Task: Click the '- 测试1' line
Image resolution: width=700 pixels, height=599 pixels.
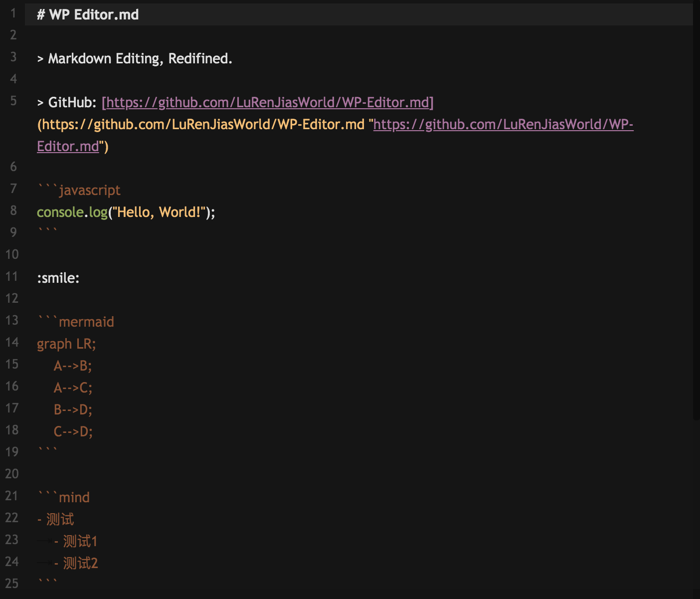Action: pos(76,541)
